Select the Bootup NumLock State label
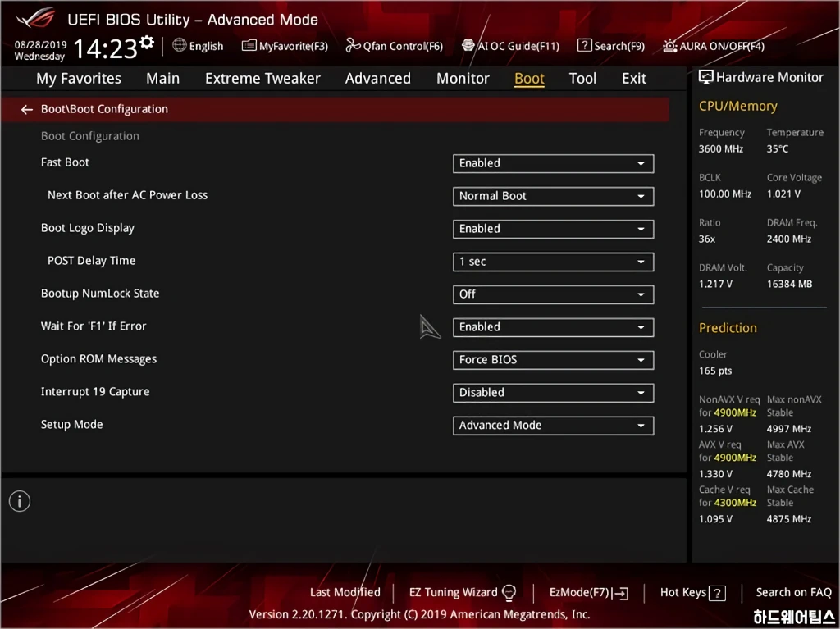Viewport: 840px width, 629px height. pyautogui.click(x=100, y=294)
